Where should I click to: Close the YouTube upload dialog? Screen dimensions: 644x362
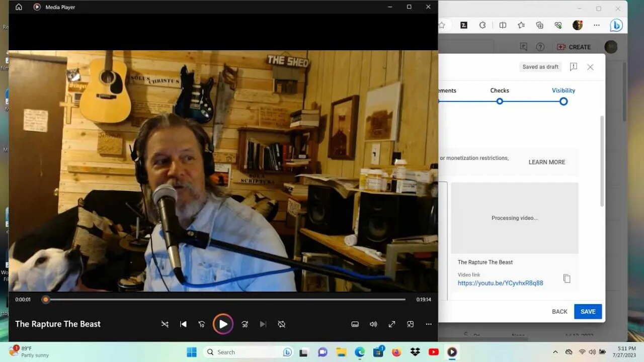[590, 67]
